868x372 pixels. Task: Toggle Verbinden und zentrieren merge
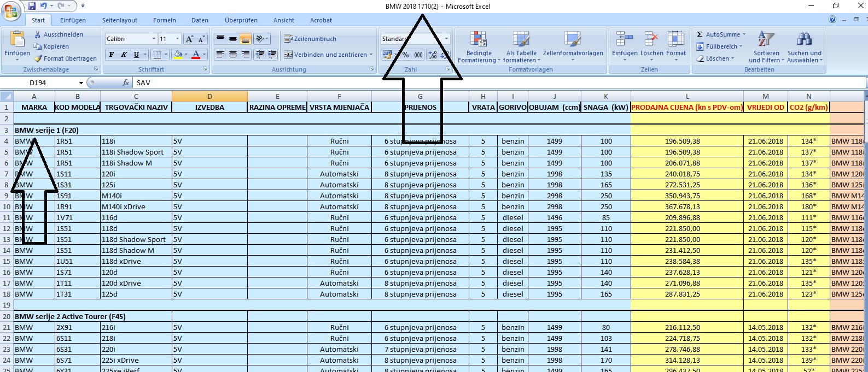[x=325, y=55]
